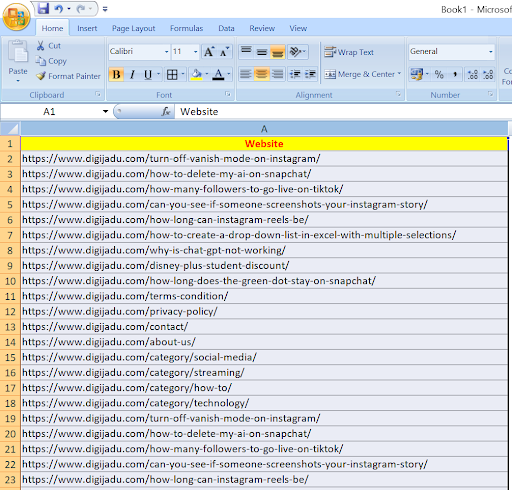Open the font size 11 dropdown
The width and height of the screenshot is (512, 490).
coord(195,52)
